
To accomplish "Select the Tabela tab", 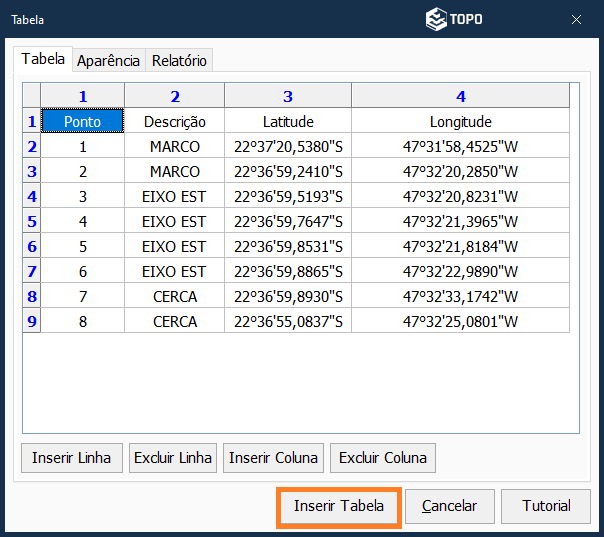I will coord(44,60).
